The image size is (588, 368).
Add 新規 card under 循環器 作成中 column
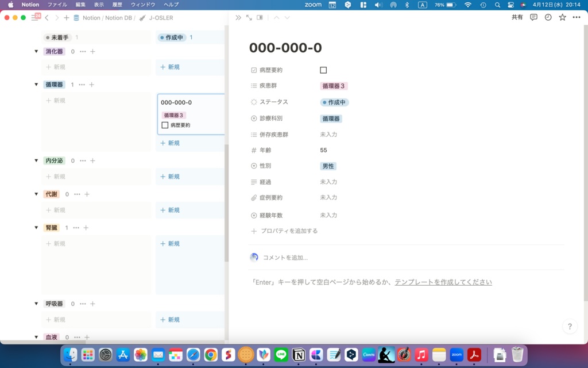click(170, 143)
